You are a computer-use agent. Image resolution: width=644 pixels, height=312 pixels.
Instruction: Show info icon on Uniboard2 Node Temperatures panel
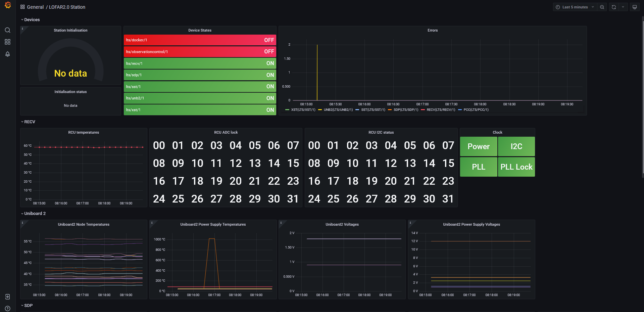click(22, 223)
